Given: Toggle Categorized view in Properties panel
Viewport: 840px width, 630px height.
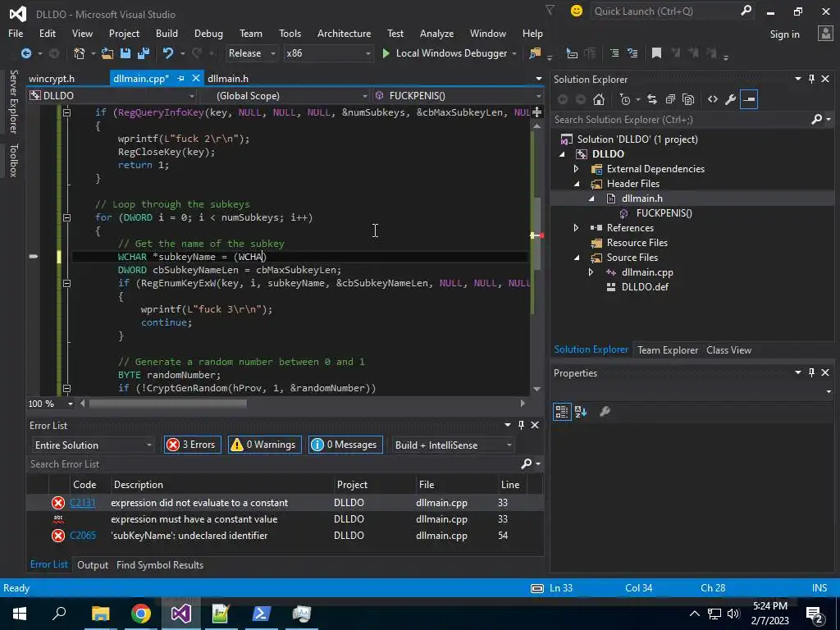Looking at the screenshot, I should [562, 412].
